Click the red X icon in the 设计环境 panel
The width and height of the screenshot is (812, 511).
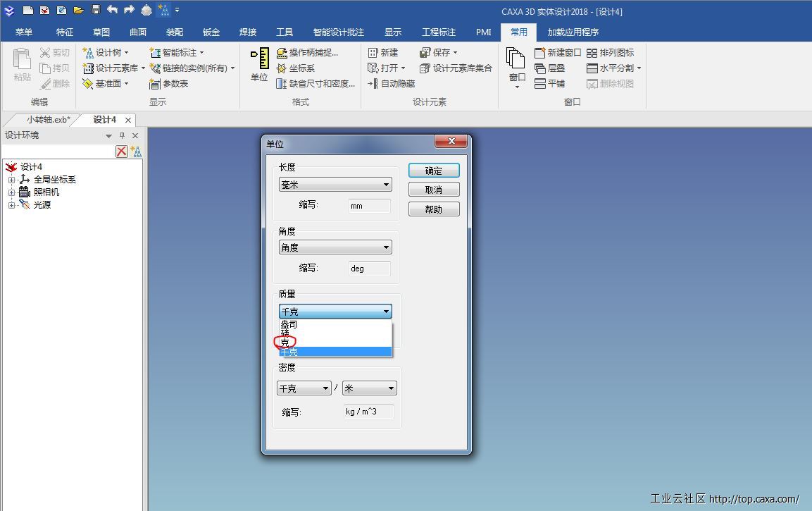(x=122, y=152)
